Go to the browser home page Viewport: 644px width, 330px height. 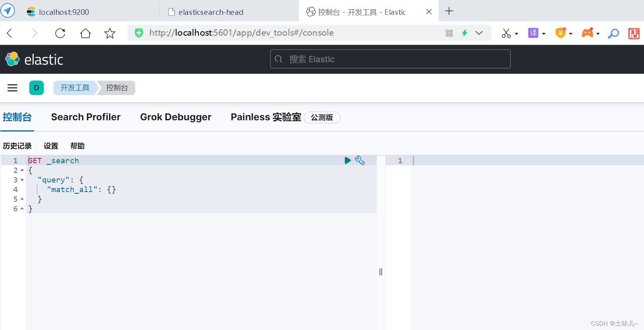pyautogui.click(x=85, y=33)
